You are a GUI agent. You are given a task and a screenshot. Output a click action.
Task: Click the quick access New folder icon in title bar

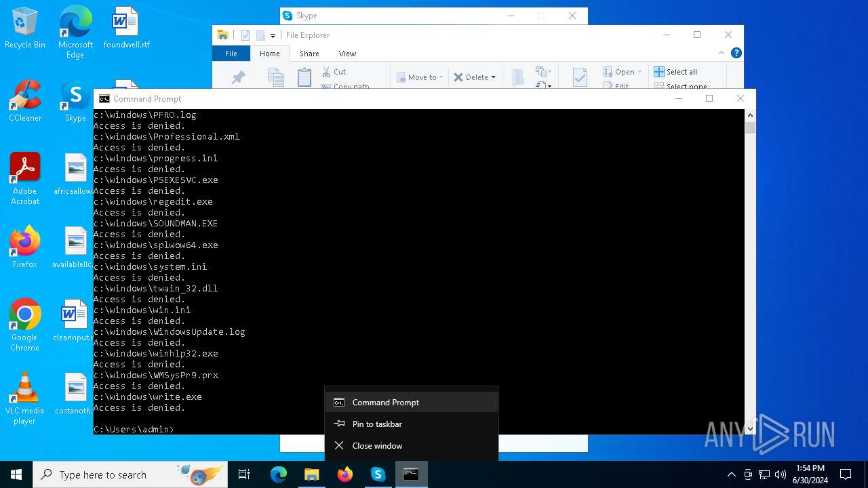tap(260, 35)
